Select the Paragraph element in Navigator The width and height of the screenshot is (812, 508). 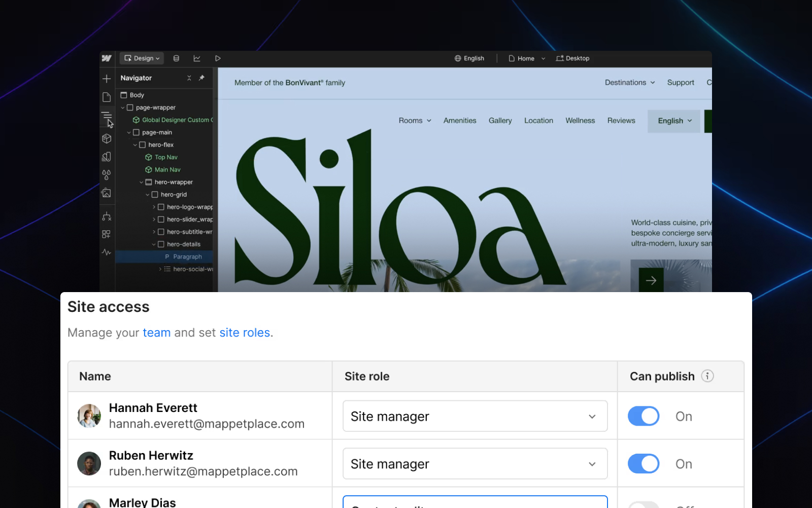click(x=164, y=257)
